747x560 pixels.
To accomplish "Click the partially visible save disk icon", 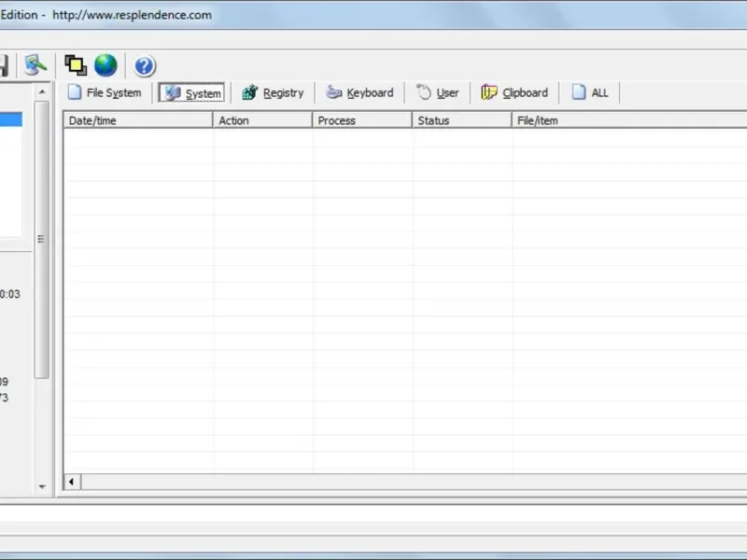I will click(x=5, y=65).
